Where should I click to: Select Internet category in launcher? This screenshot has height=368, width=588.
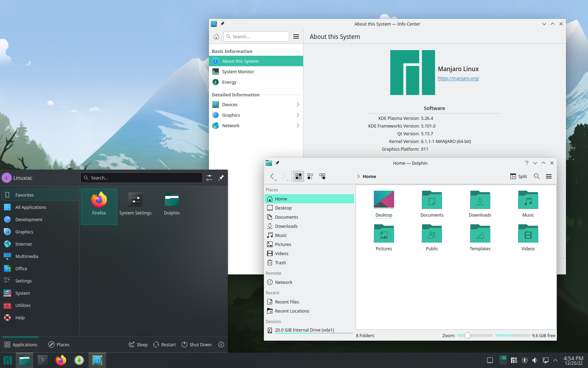click(40, 244)
